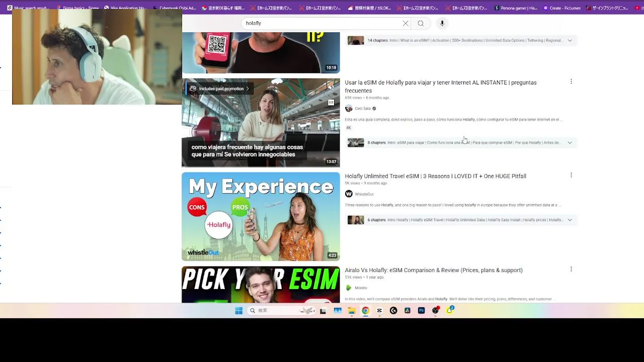Switch to the Figma basics tab
The height and width of the screenshot is (362, 644).
pyautogui.click(x=78, y=8)
